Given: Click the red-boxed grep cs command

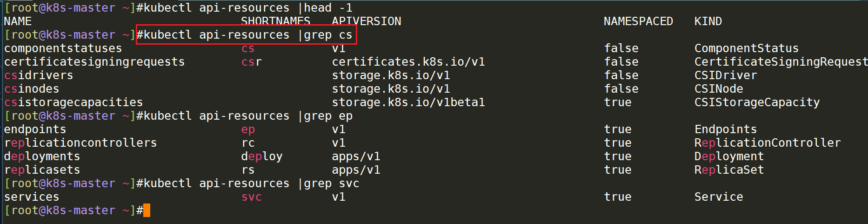Looking at the screenshot, I should [247, 34].
